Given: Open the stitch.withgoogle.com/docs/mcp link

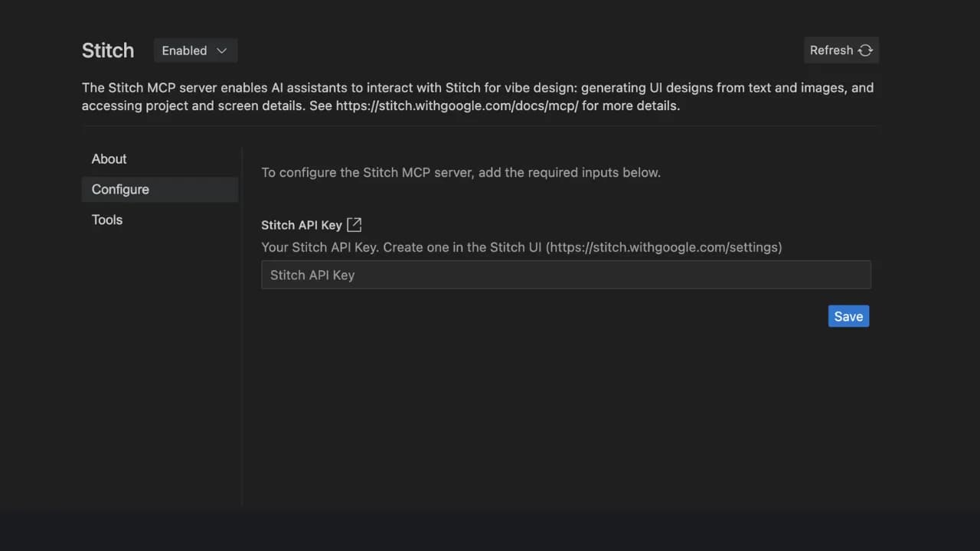Looking at the screenshot, I should click(456, 106).
